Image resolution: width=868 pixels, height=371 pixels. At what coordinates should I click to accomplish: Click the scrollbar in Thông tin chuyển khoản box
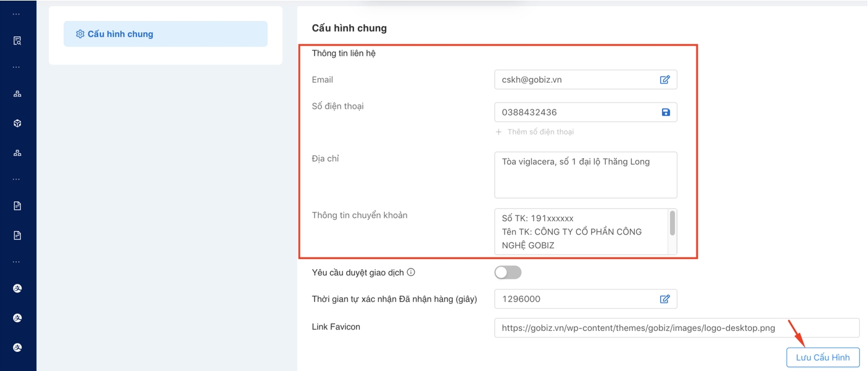click(672, 223)
